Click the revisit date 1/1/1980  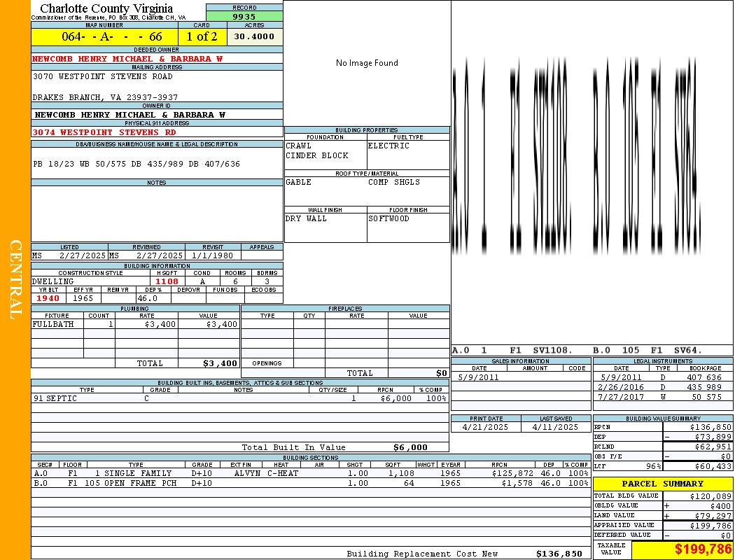(213, 255)
